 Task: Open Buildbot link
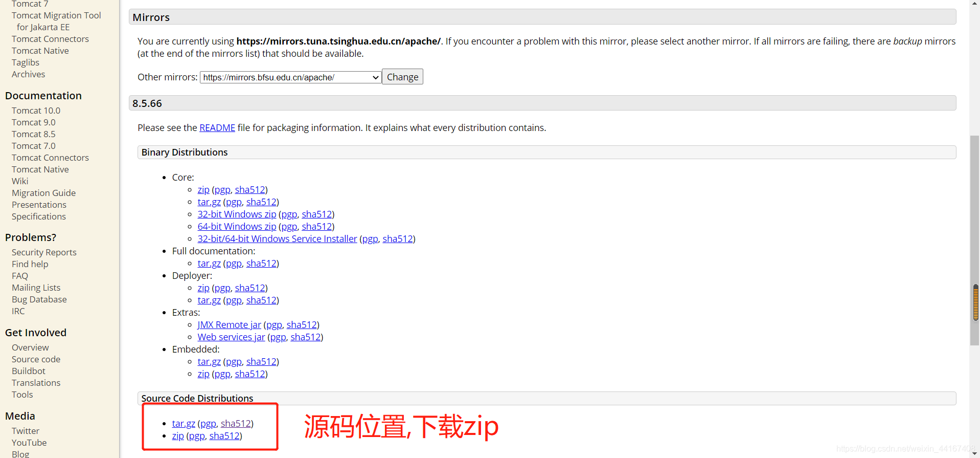(x=29, y=371)
